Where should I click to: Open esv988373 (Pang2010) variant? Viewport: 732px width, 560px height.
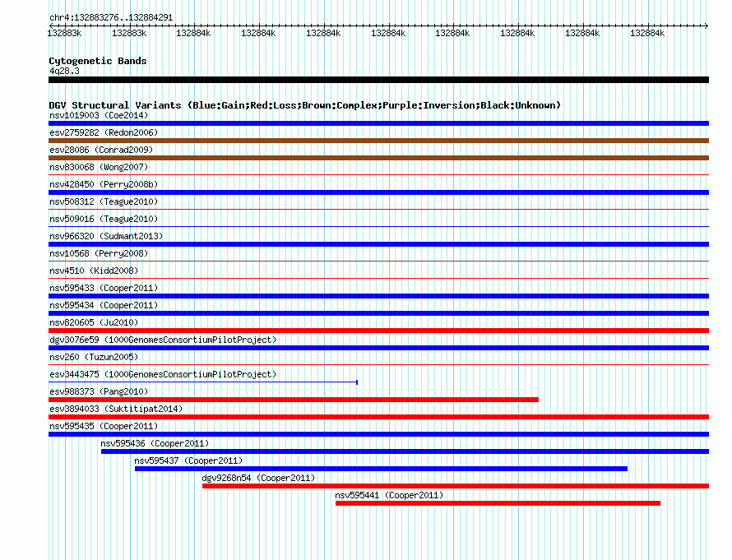tap(99, 391)
